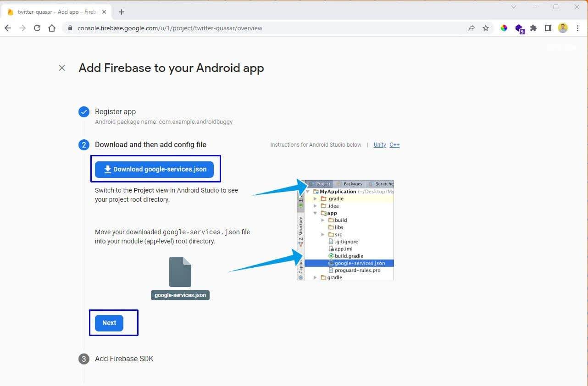Click the step 3 number badge
Image resolution: width=588 pixels, height=386 pixels.
click(83, 358)
